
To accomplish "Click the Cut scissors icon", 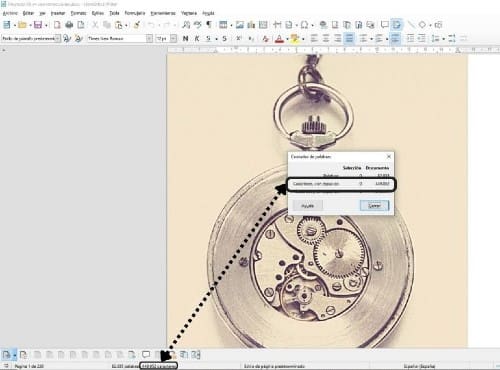I will (x=95, y=25).
